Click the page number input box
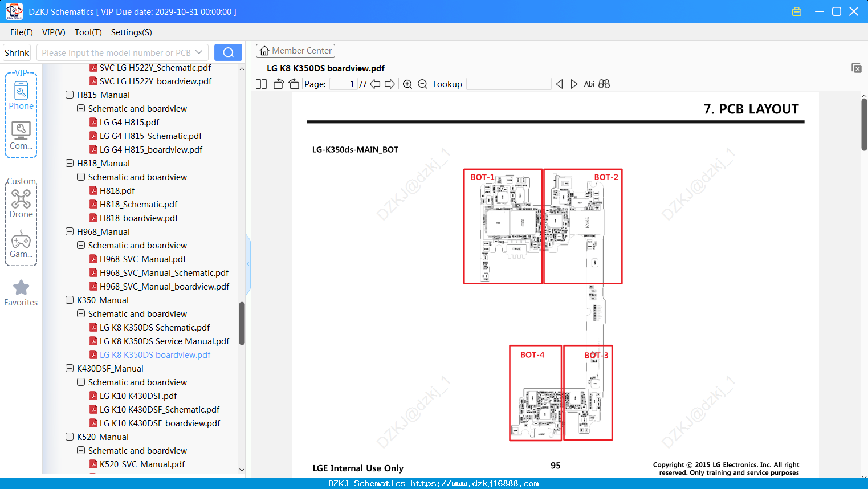The width and height of the screenshot is (868, 489). (344, 84)
